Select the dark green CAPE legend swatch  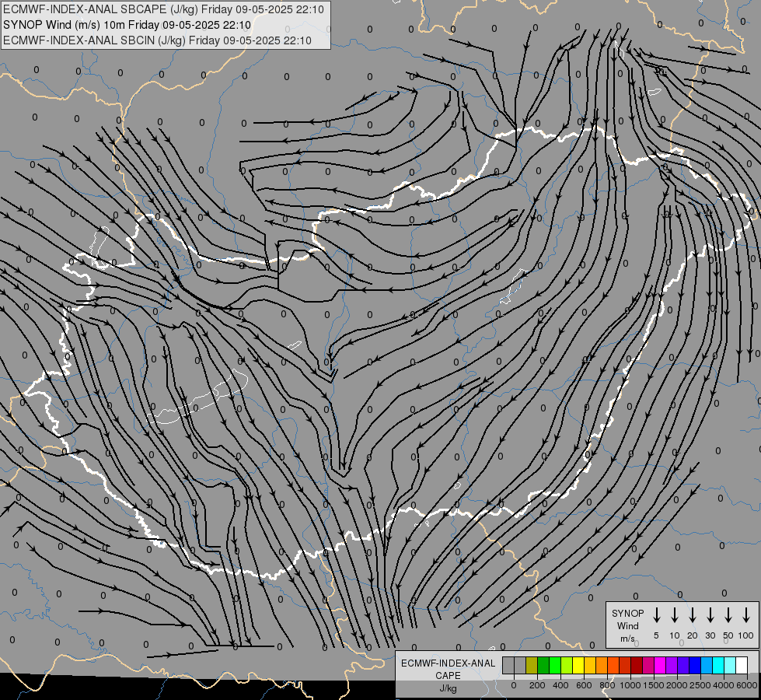click(x=543, y=665)
